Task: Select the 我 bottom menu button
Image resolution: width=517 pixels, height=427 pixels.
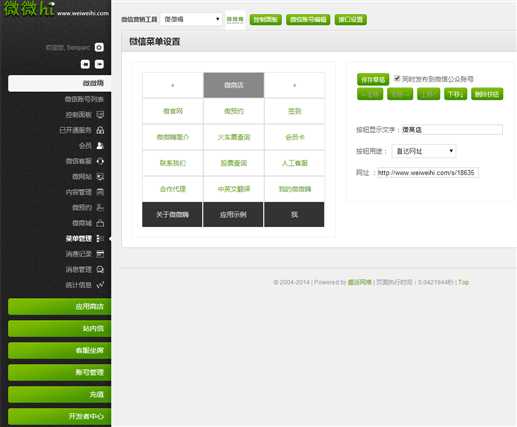Action: [x=294, y=215]
